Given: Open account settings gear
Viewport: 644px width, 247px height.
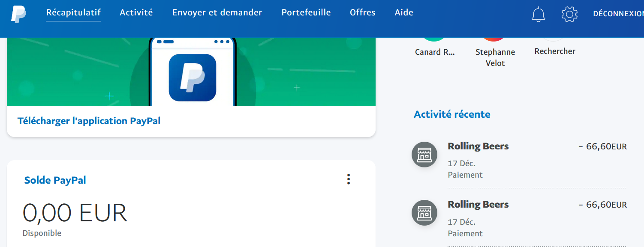Looking at the screenshot, I should point(569,14).
